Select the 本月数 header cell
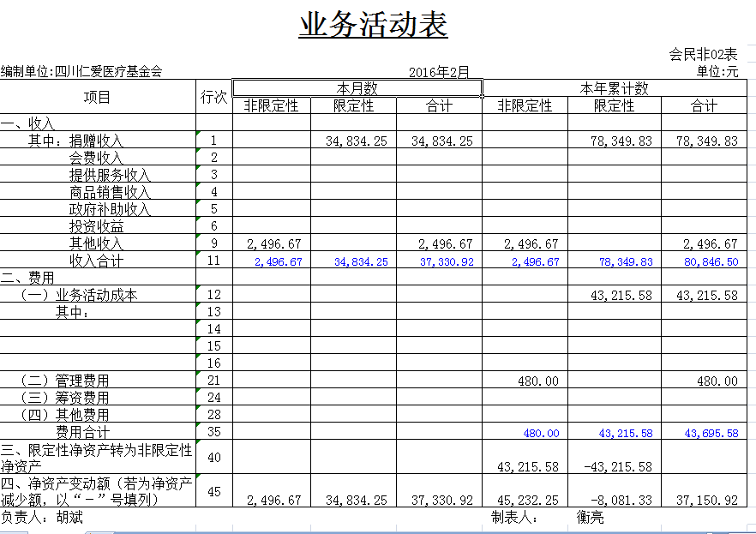This screenshot has width=756, height=534. point(357,88)
